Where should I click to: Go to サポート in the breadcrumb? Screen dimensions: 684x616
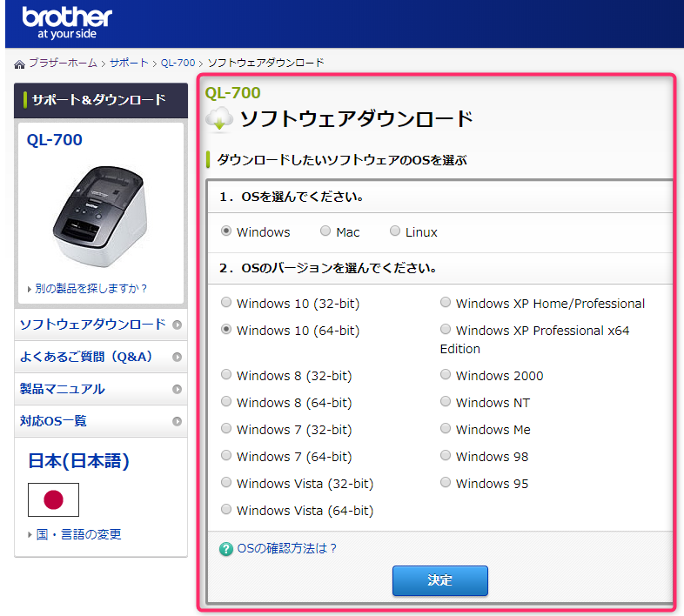click(129, 64)
